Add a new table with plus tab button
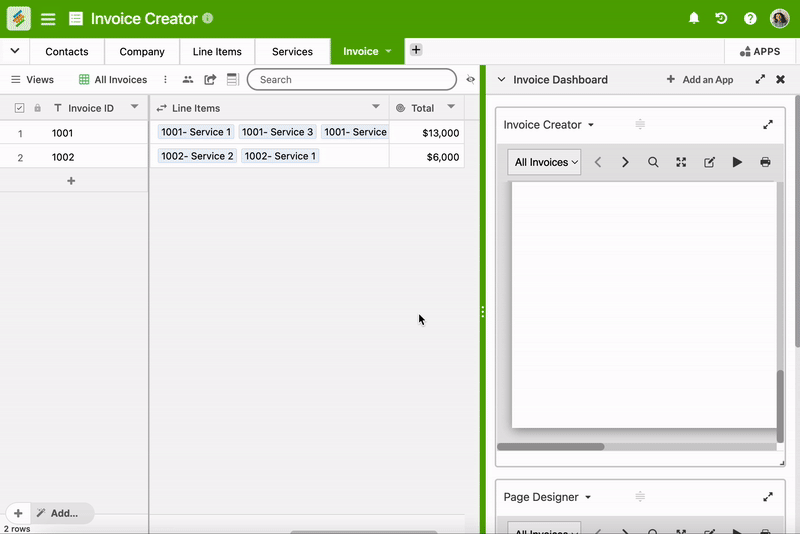The width and height of the screenshot is (800, 534). coord(416,49)
